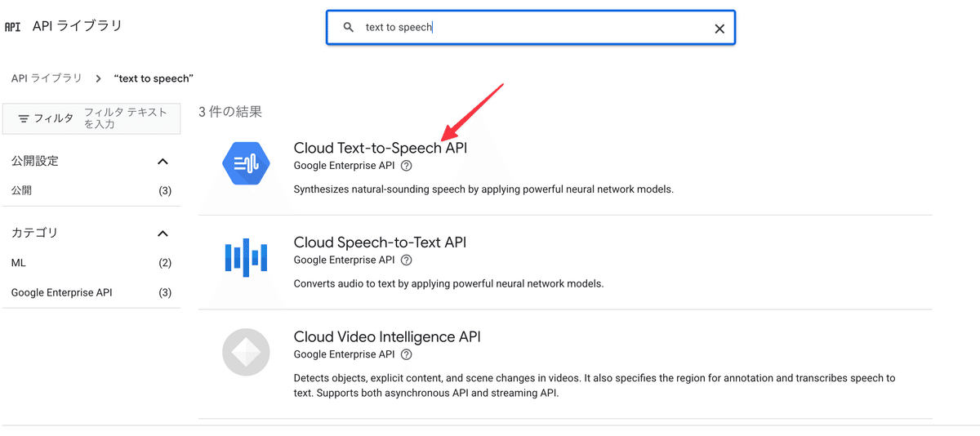Click the breadcrumb chevron separator
This screenshot has width=980, height=436.
tap(98, 78)
